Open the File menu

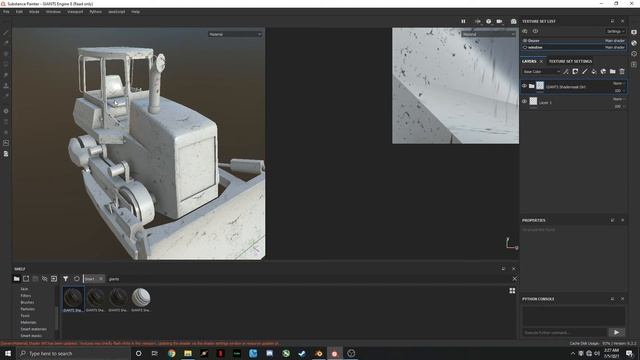click(x=6, y=12)
